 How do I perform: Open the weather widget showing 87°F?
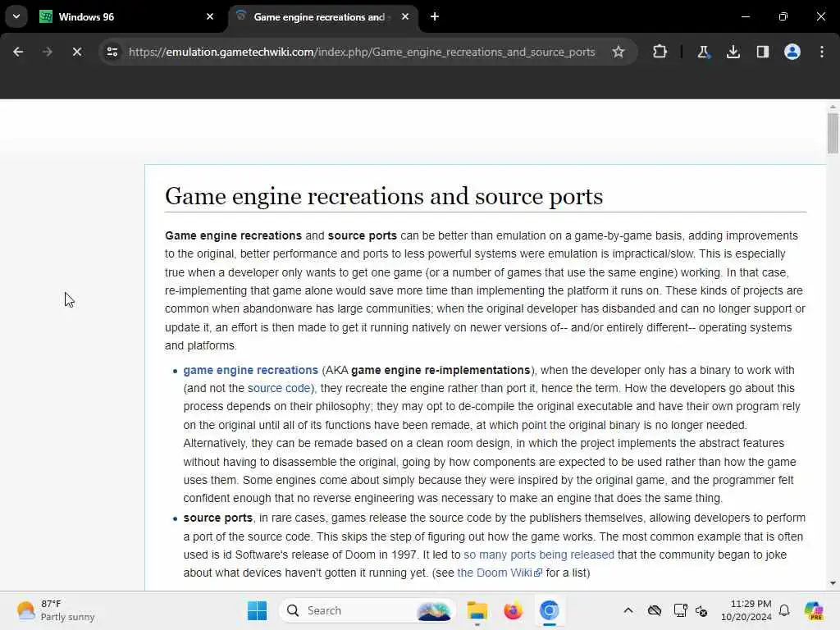(55, 610)
